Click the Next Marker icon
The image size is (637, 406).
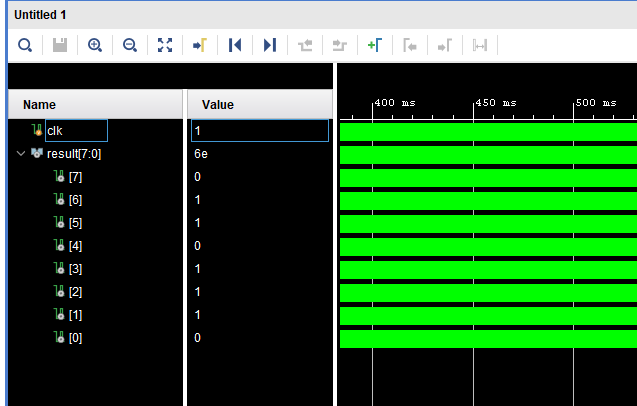444,45
